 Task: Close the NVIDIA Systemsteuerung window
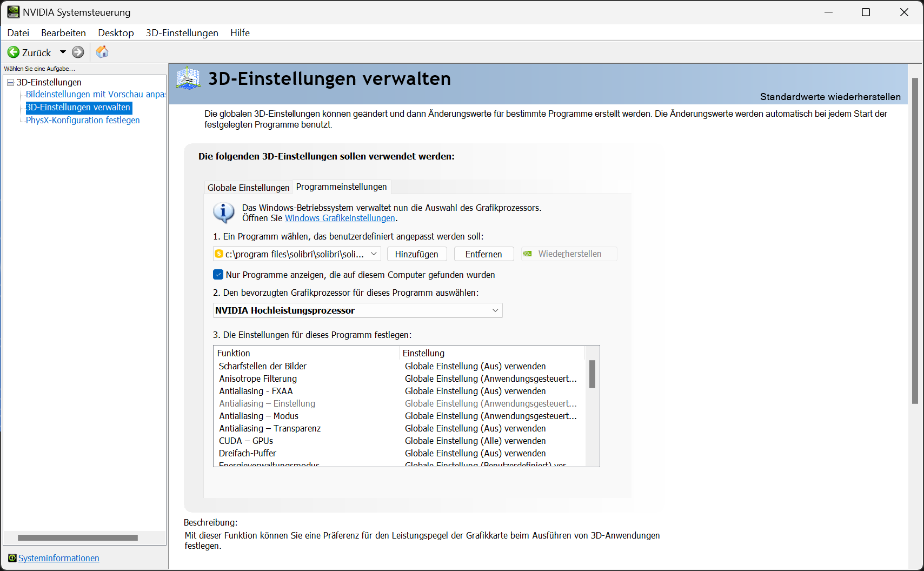(x=904, y=12)
